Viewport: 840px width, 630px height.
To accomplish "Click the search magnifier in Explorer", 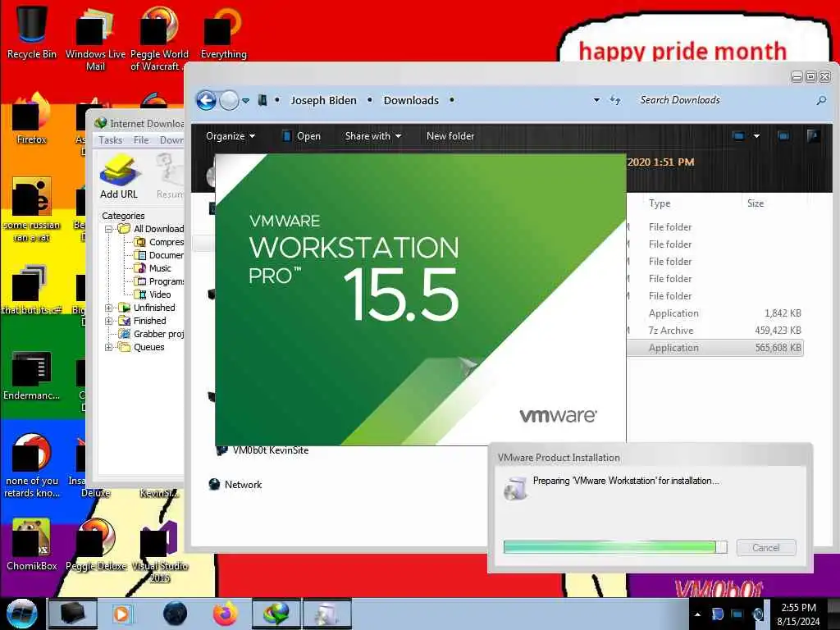I will (x=821, y=100).
